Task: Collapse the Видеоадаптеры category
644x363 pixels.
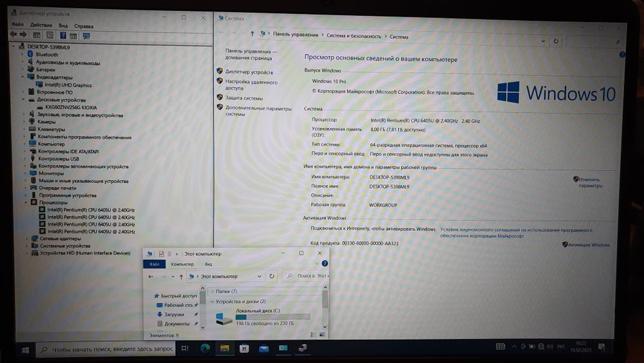Action: 23,77
